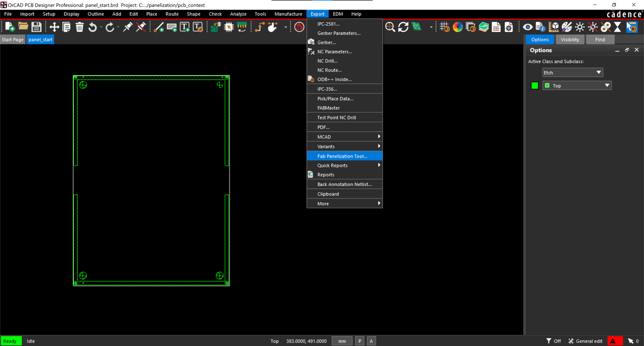Open the Cross-section layer stackup editor

tap(483, 27)
